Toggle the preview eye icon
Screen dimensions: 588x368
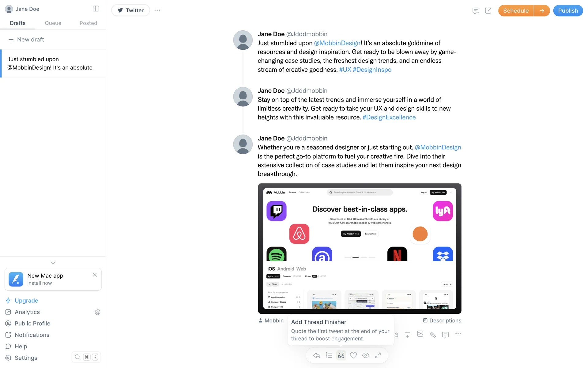tap(365, 355)
